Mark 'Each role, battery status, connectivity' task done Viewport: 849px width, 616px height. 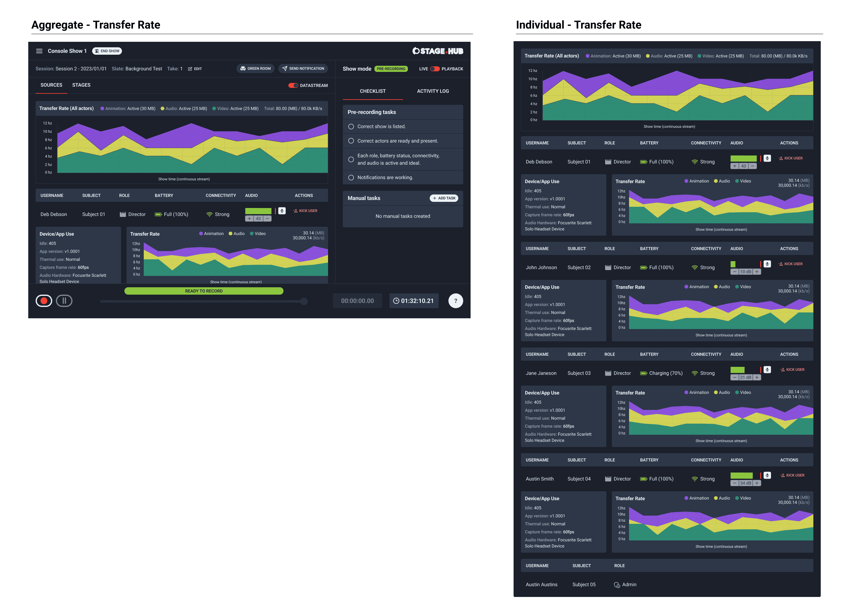(x=351, y=159)
